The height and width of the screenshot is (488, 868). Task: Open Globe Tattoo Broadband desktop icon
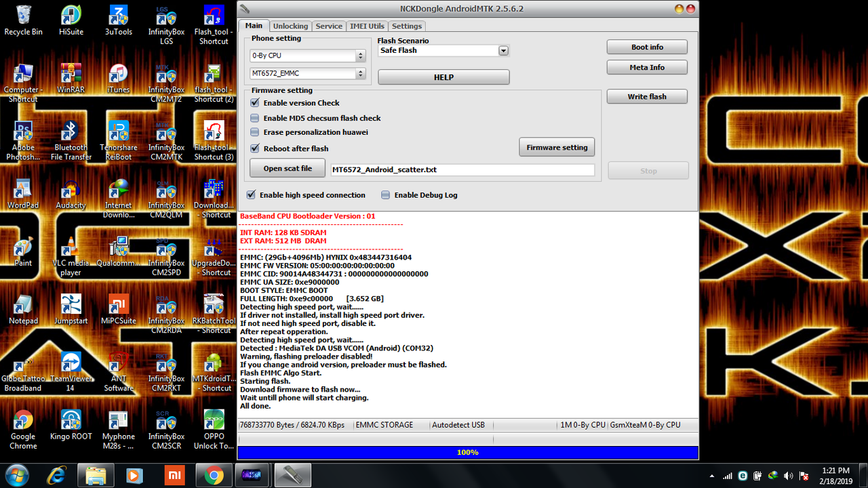pyautogui.click(x=23, y=372)
